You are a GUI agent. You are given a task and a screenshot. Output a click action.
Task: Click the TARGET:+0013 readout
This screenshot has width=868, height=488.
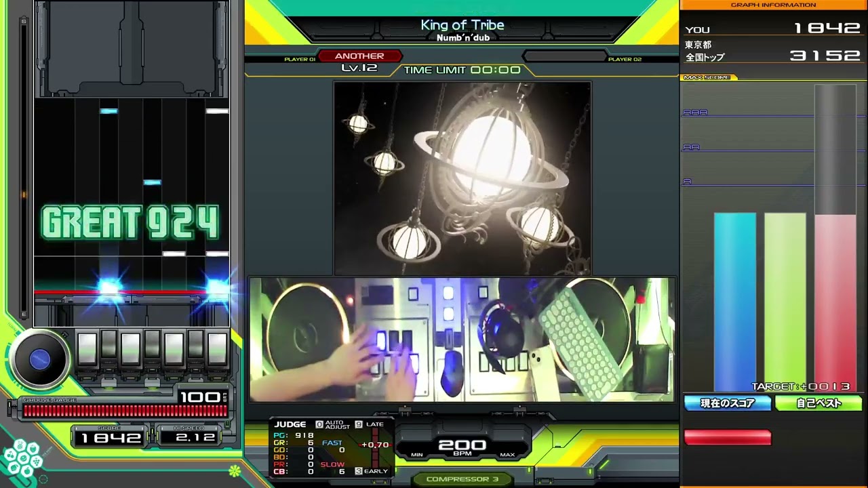tap(800, 386)
